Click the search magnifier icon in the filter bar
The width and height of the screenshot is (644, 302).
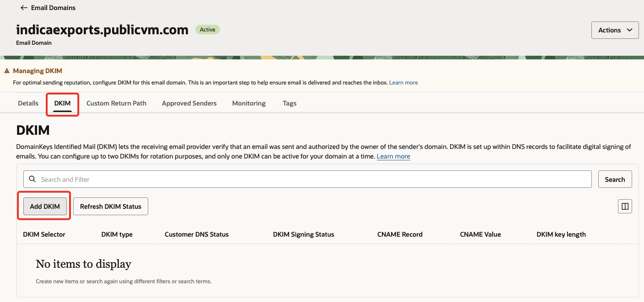click(x=32, y=179)
